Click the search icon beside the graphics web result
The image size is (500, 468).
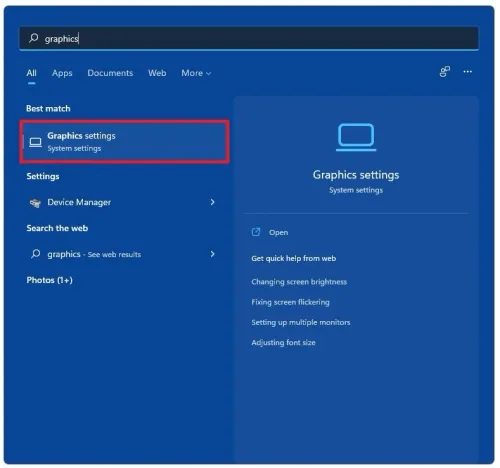[35, 254]
